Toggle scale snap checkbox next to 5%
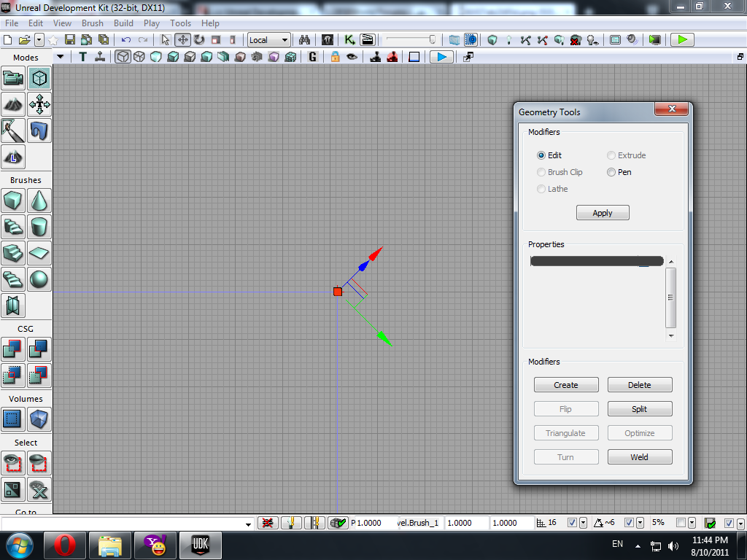Viewport: 747px width, 560px height. pos(681,523)
